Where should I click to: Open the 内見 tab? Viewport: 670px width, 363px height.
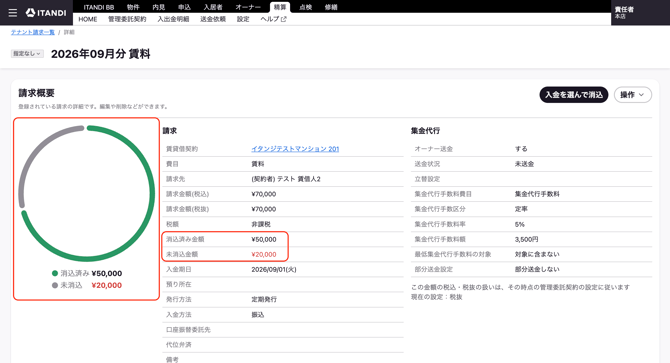click(159, 7)
